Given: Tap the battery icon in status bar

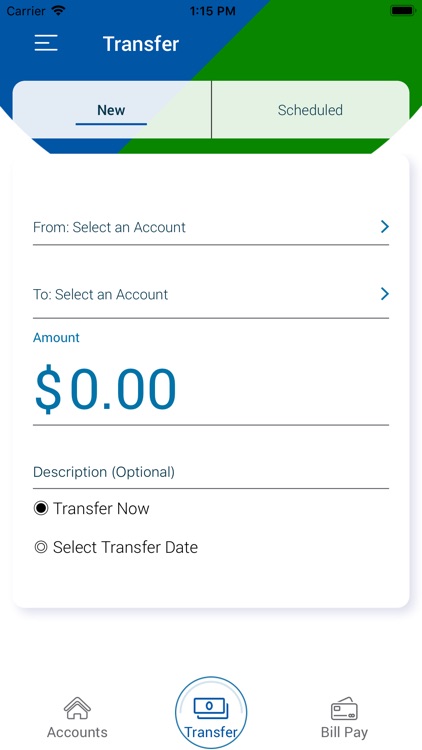Looking at the screenshot, I should [x=402, y=11].
